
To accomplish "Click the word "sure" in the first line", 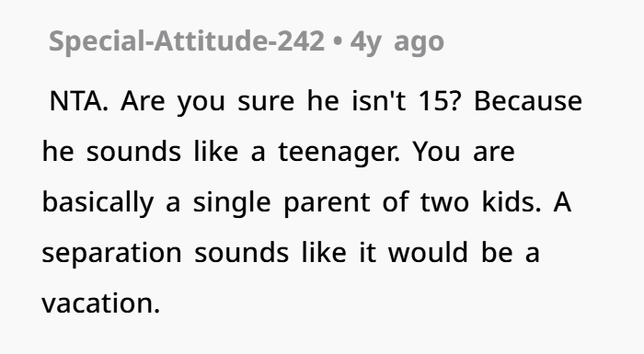I will [x=266, y=101].
